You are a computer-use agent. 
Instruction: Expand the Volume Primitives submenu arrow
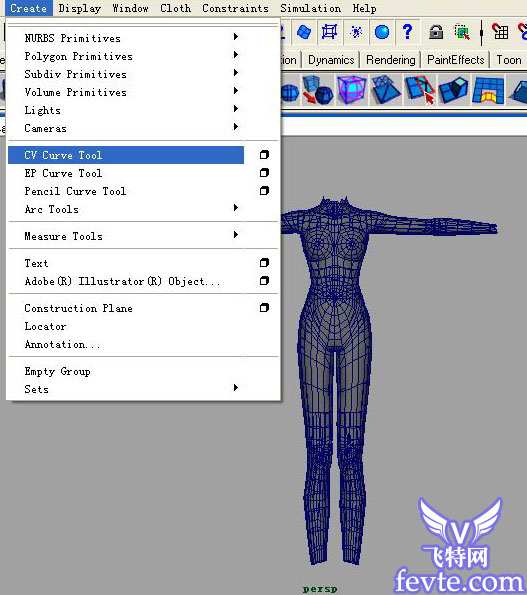coord(236,90)
